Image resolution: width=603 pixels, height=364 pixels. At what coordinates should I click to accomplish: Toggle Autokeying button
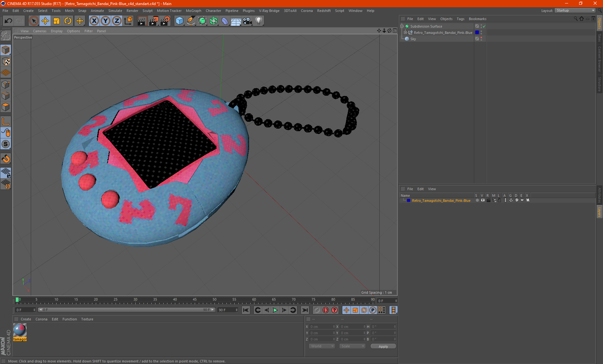tap(326, 310)
